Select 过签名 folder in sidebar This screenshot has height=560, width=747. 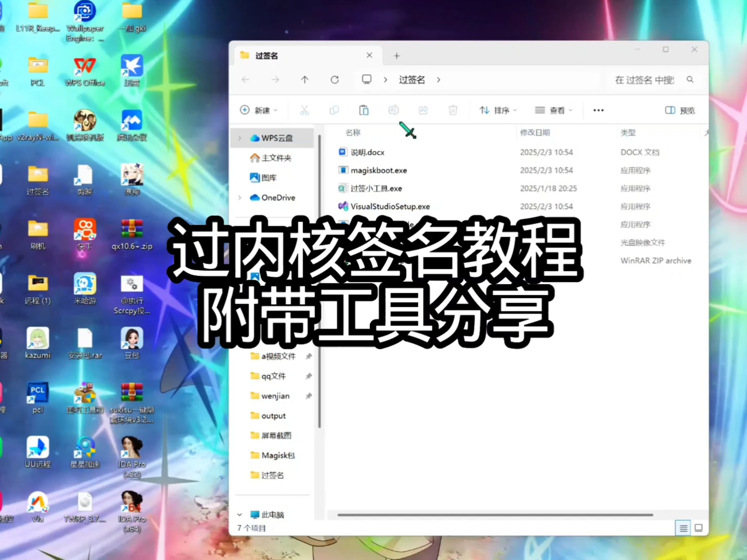pos(267,475)
